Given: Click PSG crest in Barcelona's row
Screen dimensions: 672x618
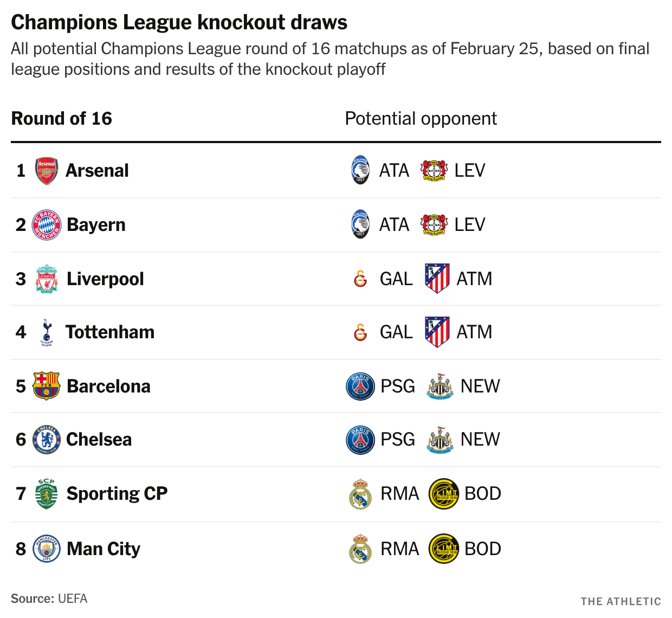Looking at the screenshot, I should 360,386.
